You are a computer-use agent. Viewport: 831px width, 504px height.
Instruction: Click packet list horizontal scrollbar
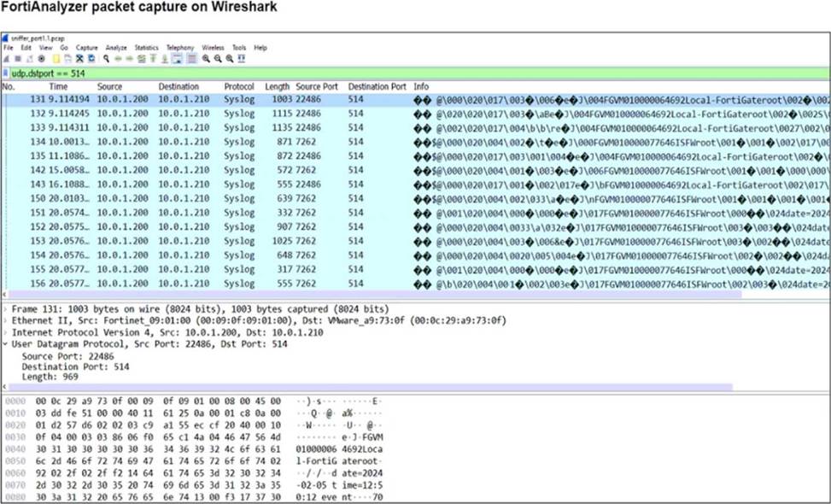tap(374, 294)
